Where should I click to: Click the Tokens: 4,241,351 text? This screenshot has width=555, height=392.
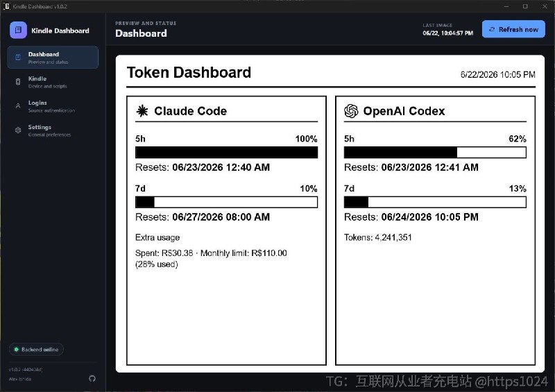[x=378, y=237]
